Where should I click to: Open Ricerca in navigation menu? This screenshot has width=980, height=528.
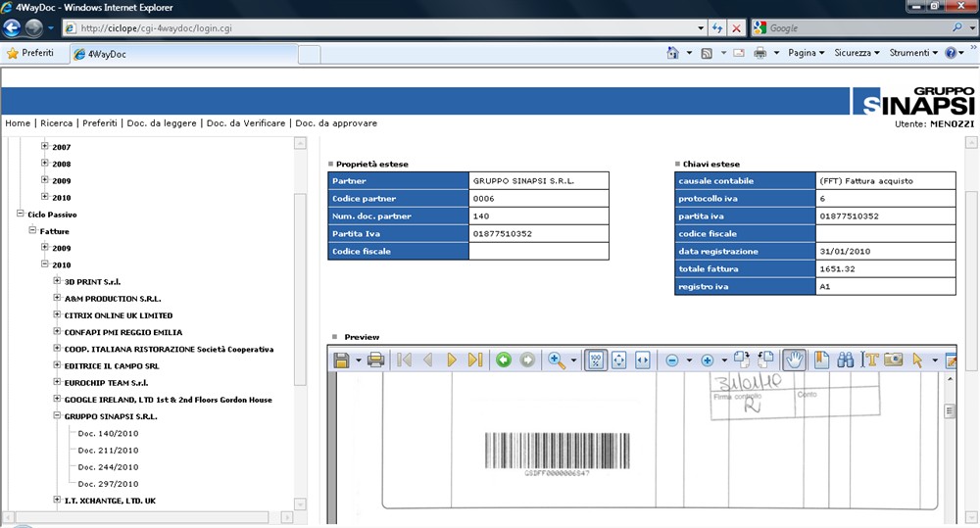[56, 123]
